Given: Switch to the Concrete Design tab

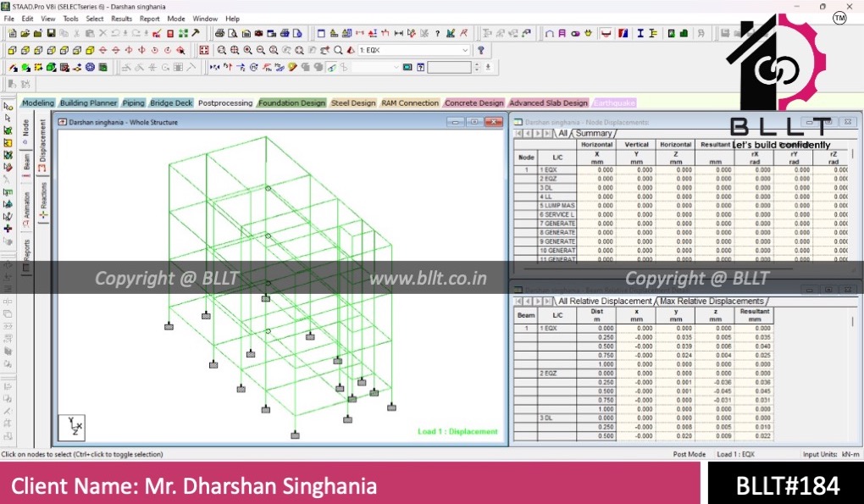Looking at the screenshot, I should click(474, 103).
